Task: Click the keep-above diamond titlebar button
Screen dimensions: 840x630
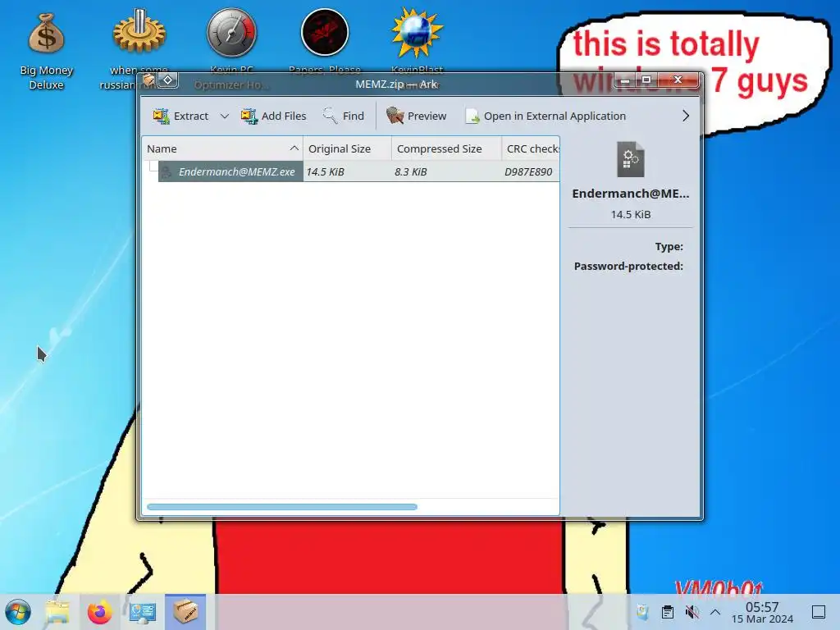Action: point(167,80)
